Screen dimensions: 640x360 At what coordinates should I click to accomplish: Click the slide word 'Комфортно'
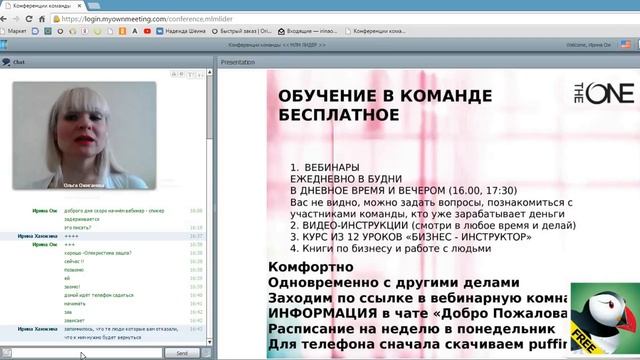pyautogui.click(x=311, y=267)
